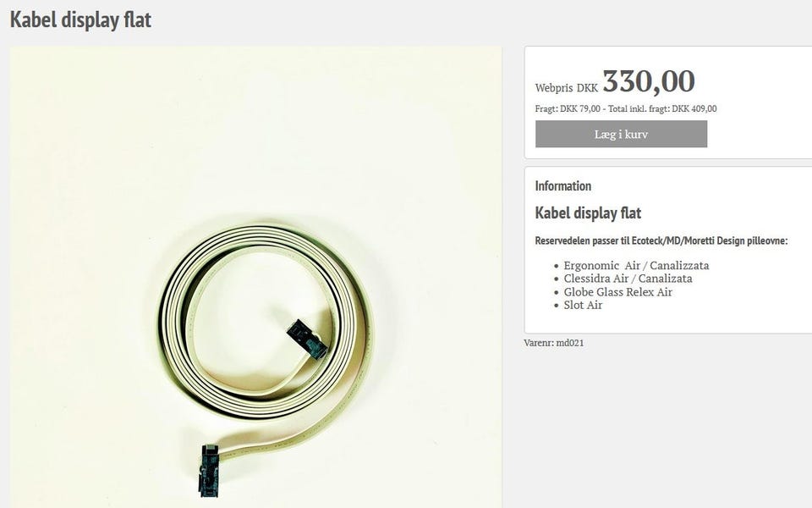Click the flat cable tail leading to lower connector
Screen dimensions: 812x508
(290, 442)
